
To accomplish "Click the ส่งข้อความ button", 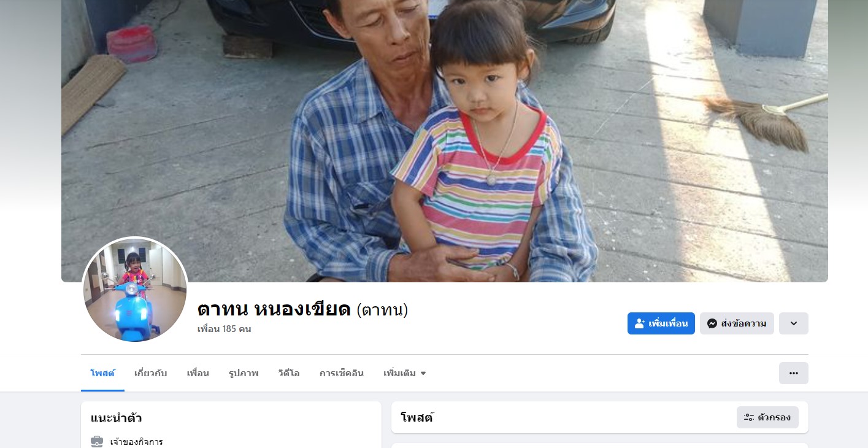I will (x=737, y=323).
